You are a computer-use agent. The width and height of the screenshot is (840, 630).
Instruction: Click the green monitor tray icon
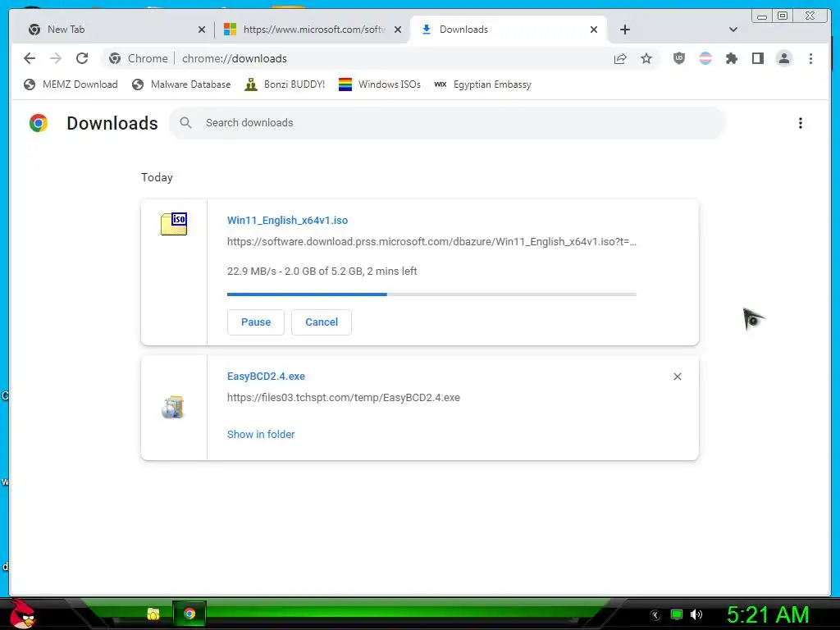coord(677,614)
